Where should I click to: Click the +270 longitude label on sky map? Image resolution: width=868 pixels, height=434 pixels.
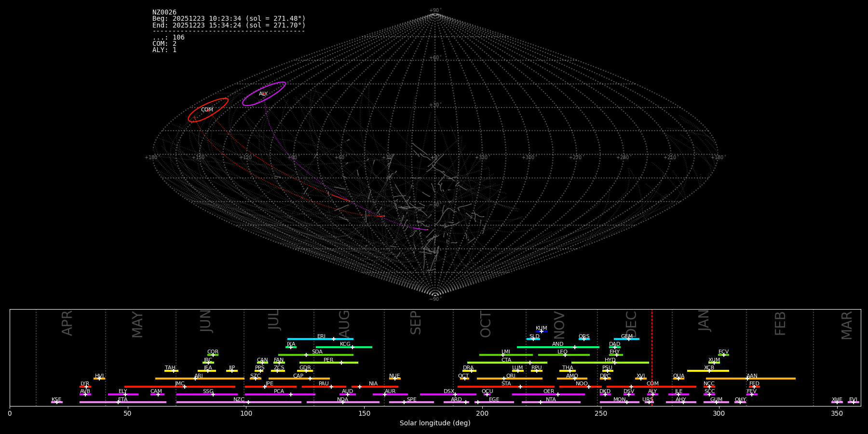575,158
